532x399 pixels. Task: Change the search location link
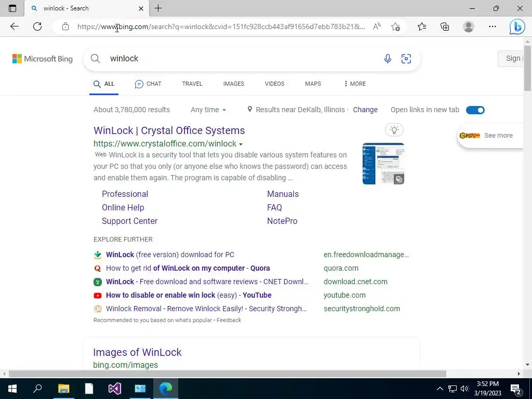pyautogui.click(x=365, y=110)
